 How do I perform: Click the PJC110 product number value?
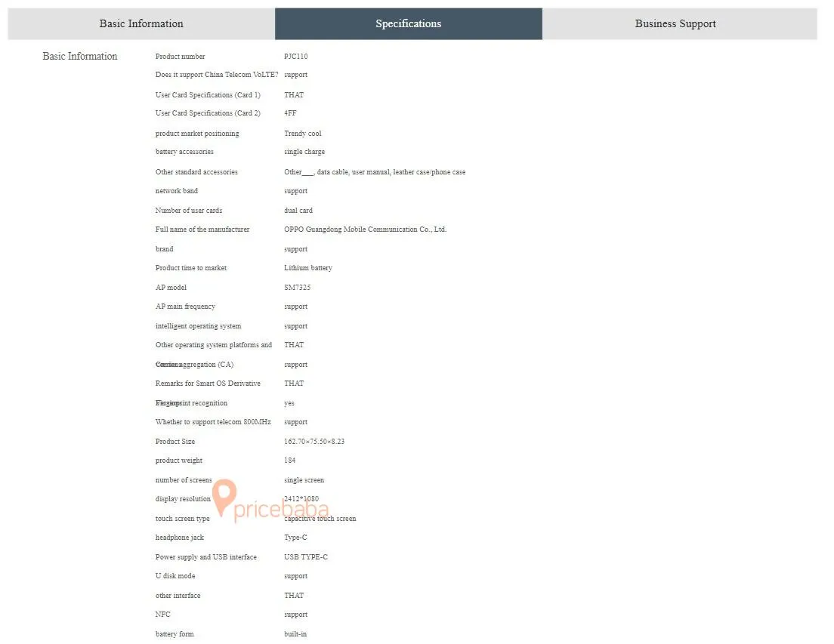[295, 57]
